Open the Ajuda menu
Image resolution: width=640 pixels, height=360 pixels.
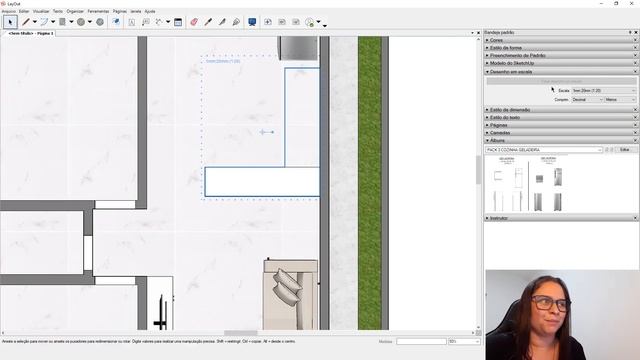pyautogui.click(x=150, y=11)
